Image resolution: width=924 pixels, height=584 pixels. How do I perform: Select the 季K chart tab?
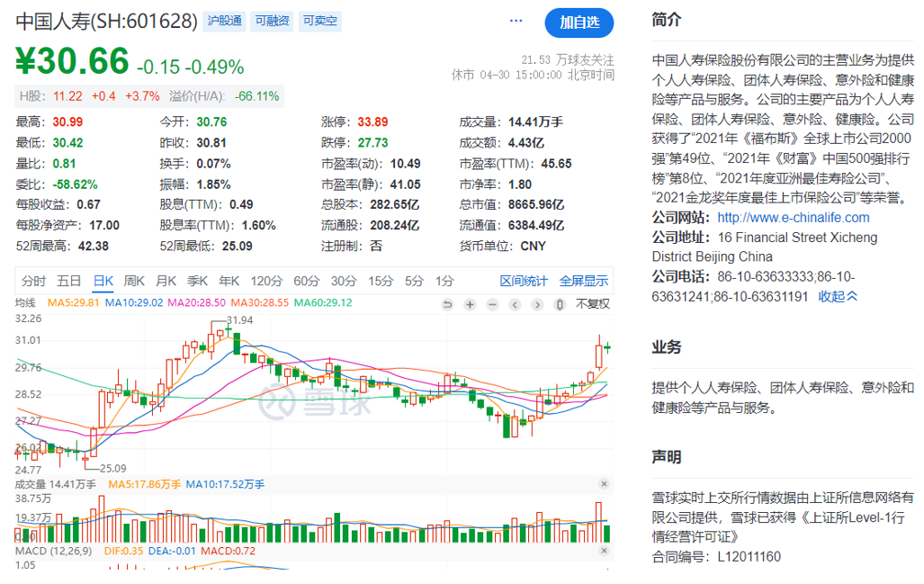[x=197, y=281]
